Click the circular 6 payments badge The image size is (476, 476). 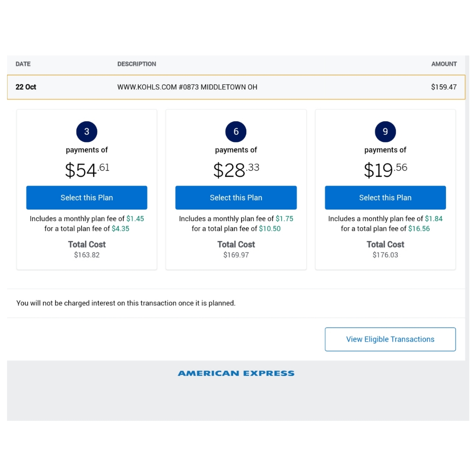(x=236, y=131)
